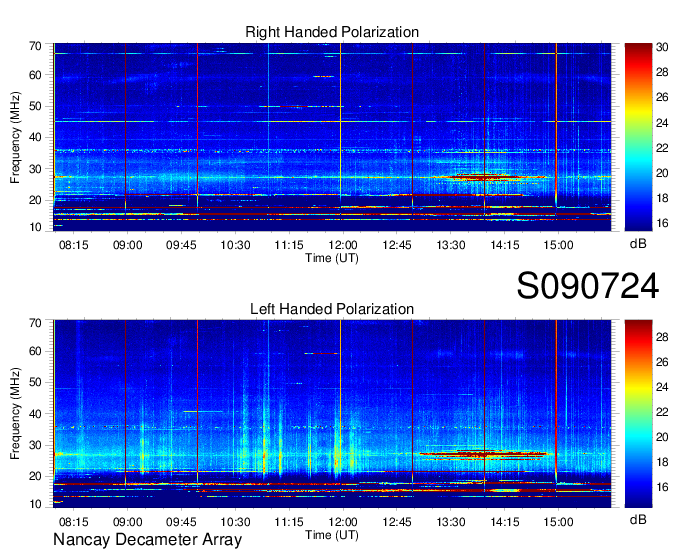Click the "09:45" tick on Left Handed time axis
Viewport: 680px width, 552px height.
coord(181,522)
